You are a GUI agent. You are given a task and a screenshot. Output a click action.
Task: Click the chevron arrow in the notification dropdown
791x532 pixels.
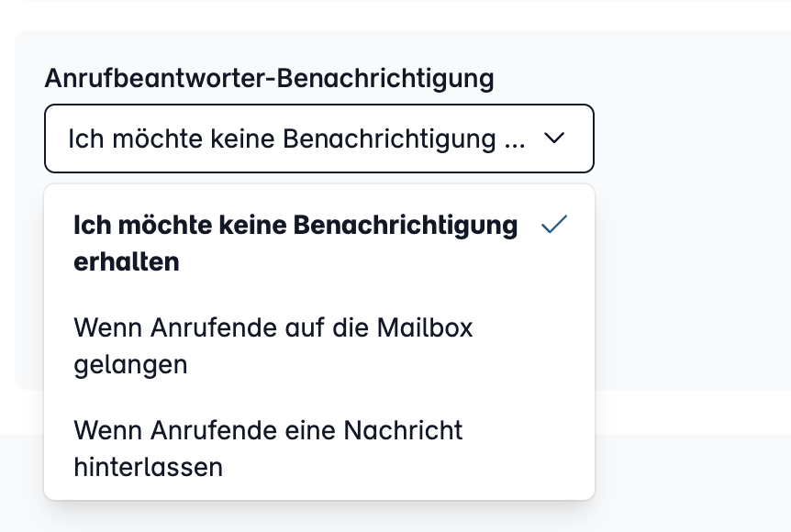point(554,138)
